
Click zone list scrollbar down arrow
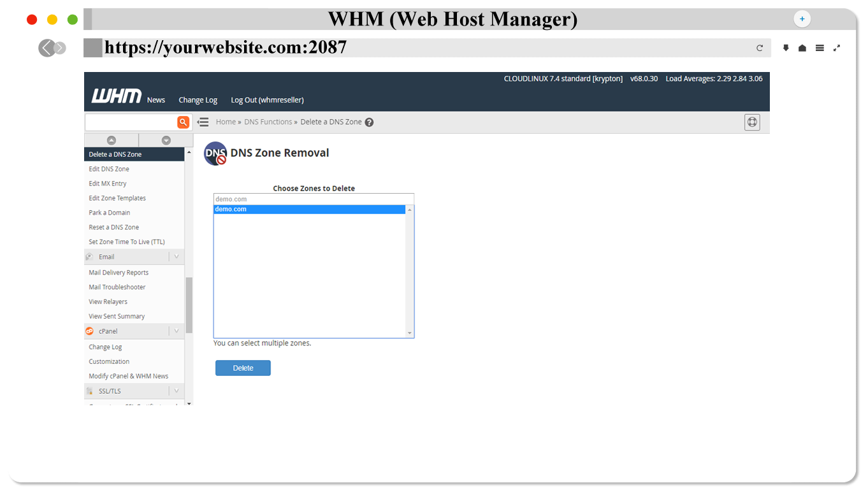tap(410, 333)
